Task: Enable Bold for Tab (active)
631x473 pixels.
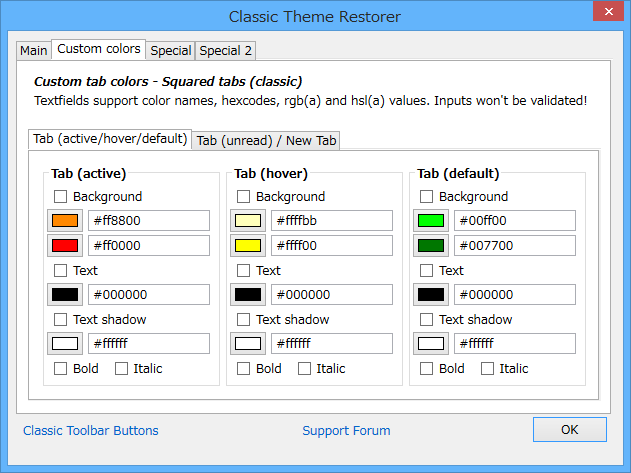Action: 61,369
